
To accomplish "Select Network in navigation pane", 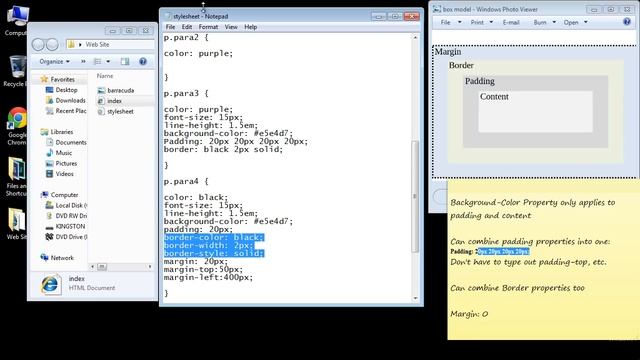I will click(x=62, y=258).
